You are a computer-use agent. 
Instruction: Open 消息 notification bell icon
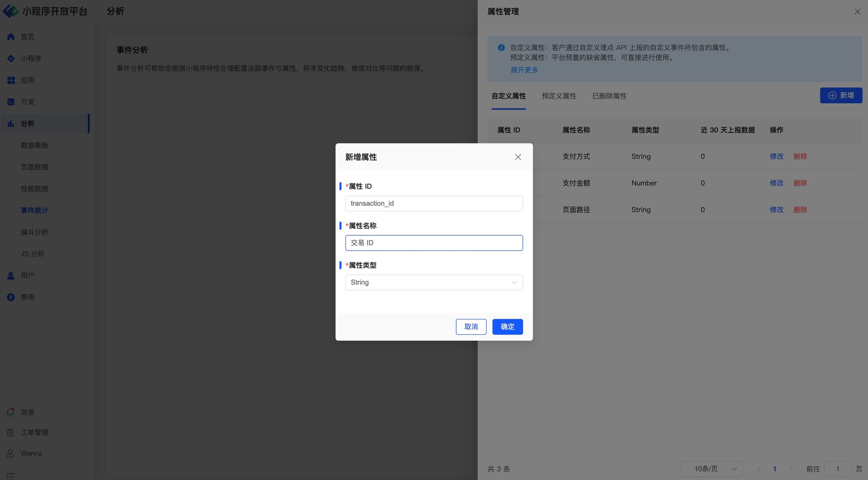click(x=11, y=412)
